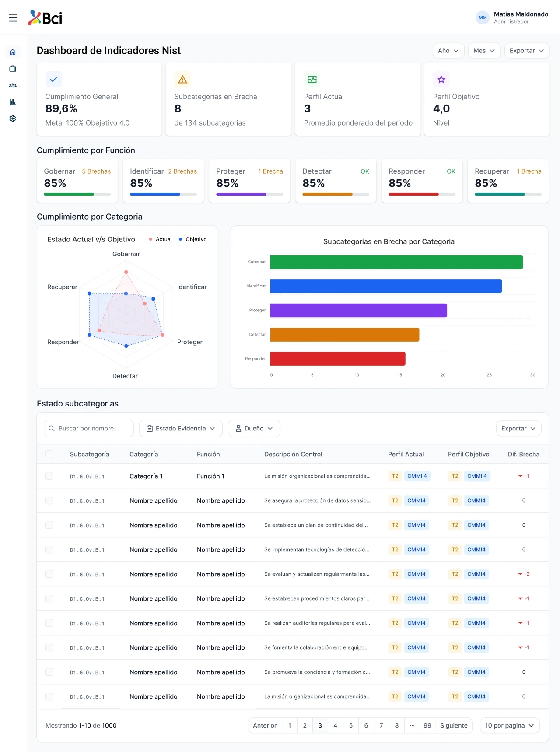Check the 'Se establecen procedimientos' row checkbox

click(49, 598)
